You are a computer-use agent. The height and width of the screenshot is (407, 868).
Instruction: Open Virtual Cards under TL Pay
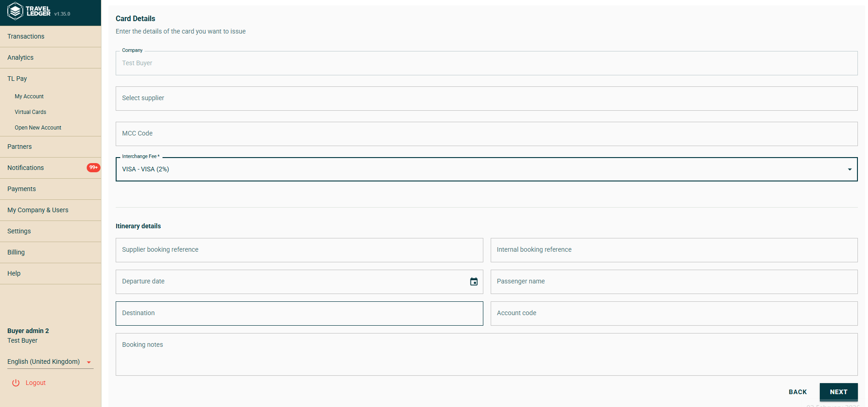point(30,112)
